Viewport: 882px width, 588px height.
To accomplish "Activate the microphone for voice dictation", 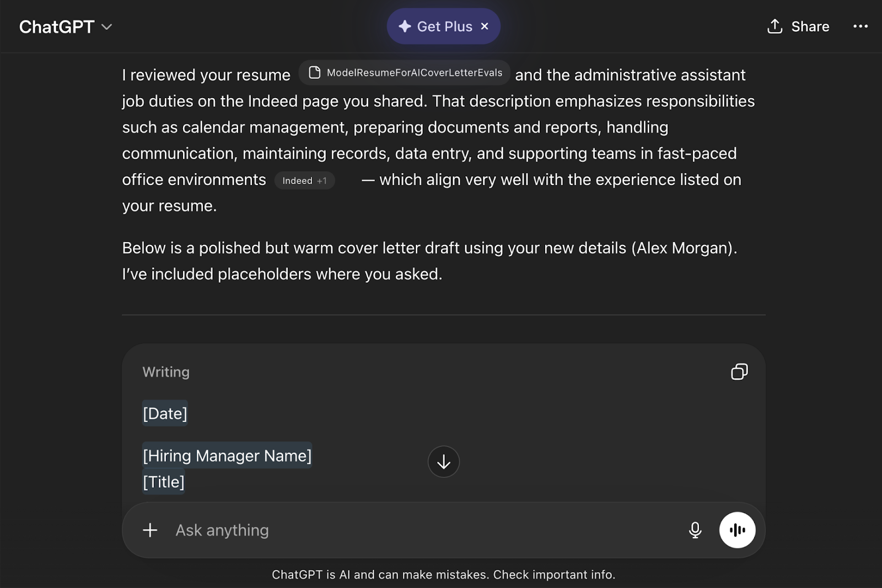I will (x=695, y=530).
